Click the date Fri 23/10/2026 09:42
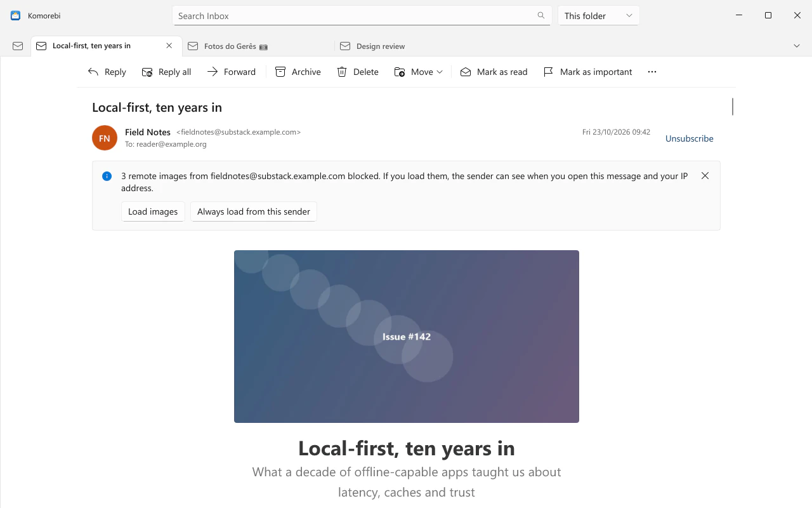Screen dimensions: 812x508 coord(616,132)
